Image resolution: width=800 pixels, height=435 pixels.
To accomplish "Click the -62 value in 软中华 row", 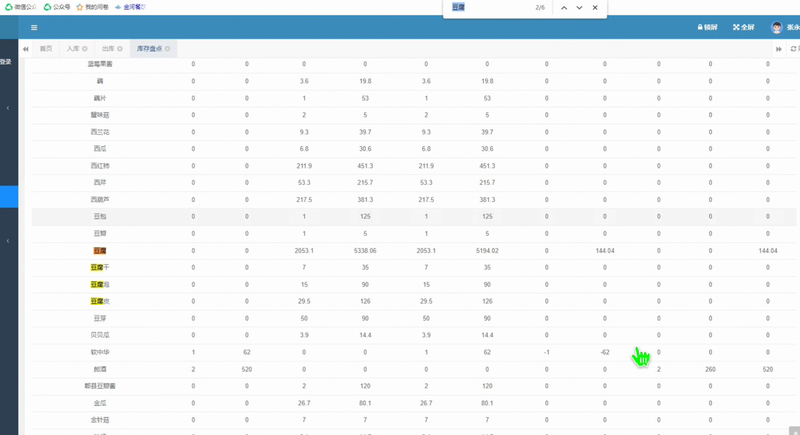I will click(605, 352).
